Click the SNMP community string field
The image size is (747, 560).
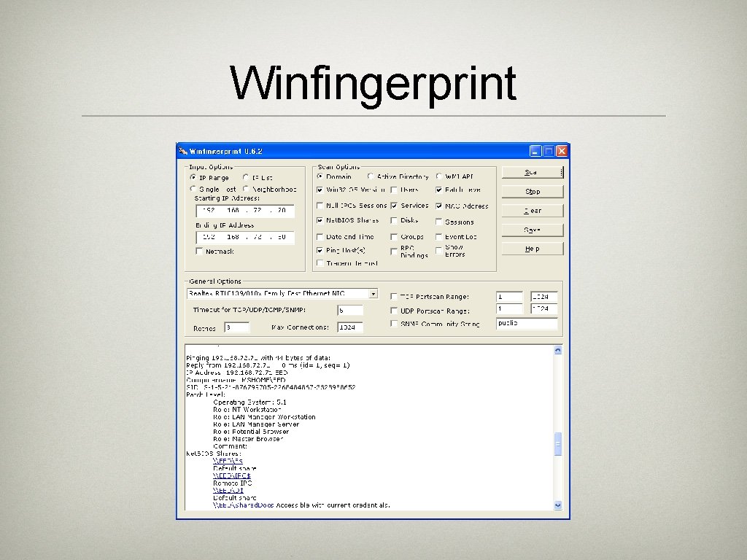click(527, 323)
